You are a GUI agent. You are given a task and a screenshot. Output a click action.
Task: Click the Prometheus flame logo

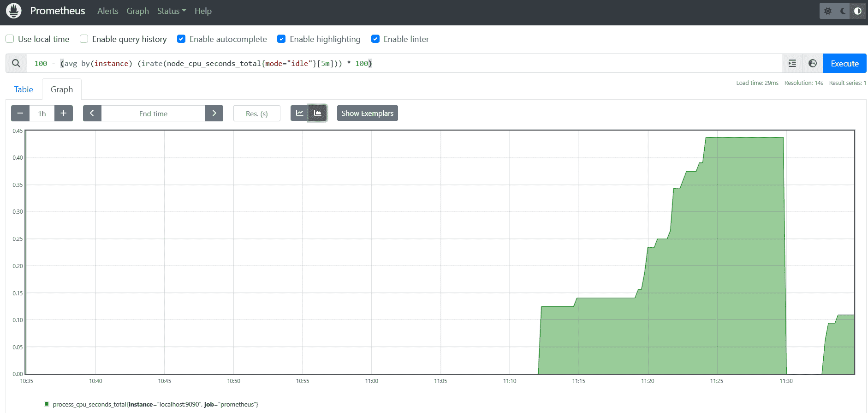[x=14, y=11]
